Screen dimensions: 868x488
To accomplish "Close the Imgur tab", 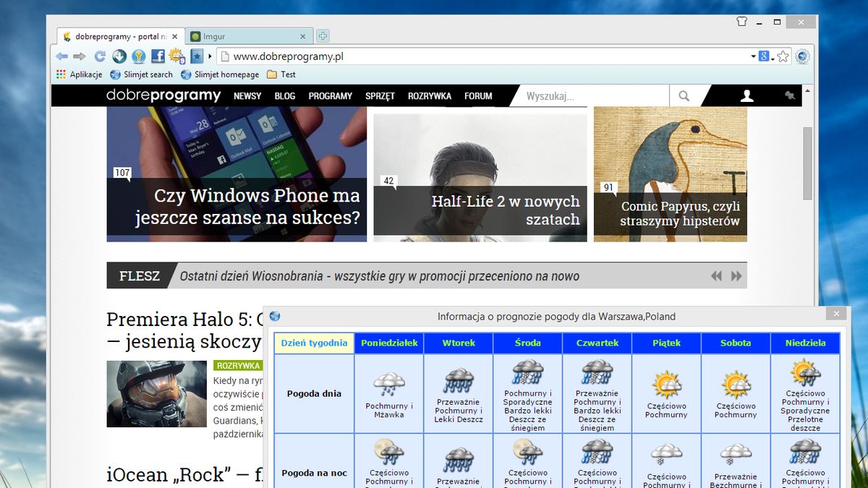I will pyautogui.click(x=303, y=36).
